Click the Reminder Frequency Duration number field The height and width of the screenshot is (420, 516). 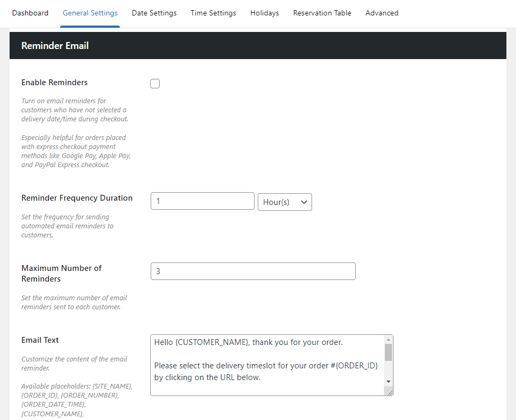(x=202, y=201)
